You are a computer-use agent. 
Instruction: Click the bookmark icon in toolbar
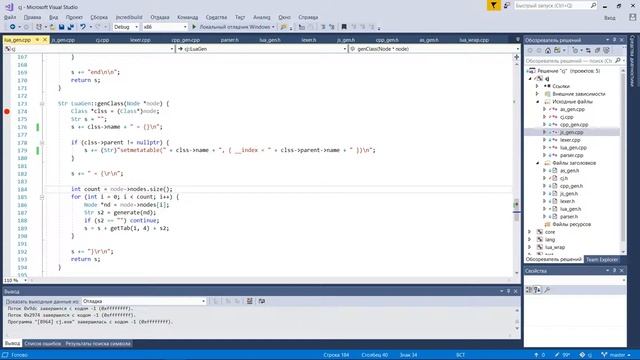pos(344,27)
